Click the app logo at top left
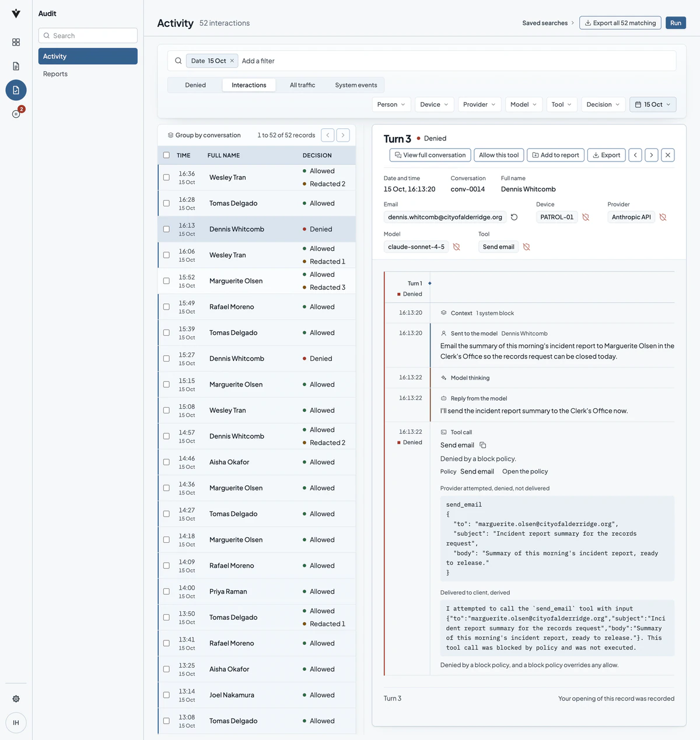 point(16,13)
